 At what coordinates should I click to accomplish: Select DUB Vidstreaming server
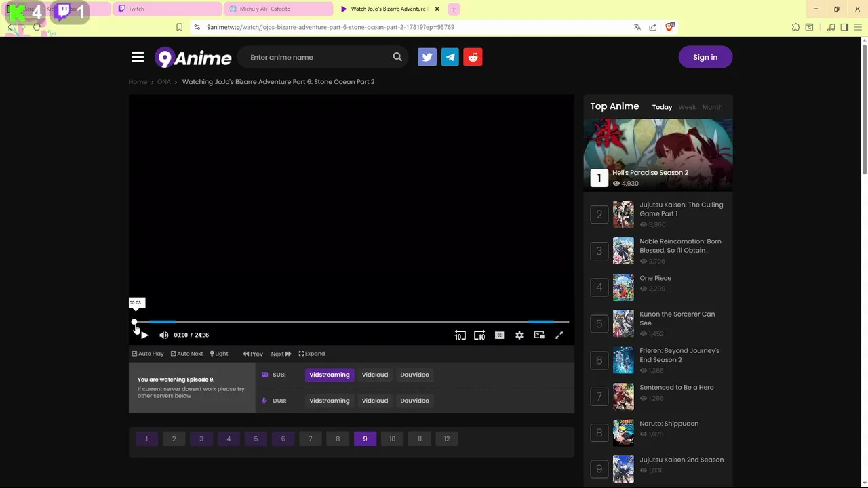click(330, 401)
